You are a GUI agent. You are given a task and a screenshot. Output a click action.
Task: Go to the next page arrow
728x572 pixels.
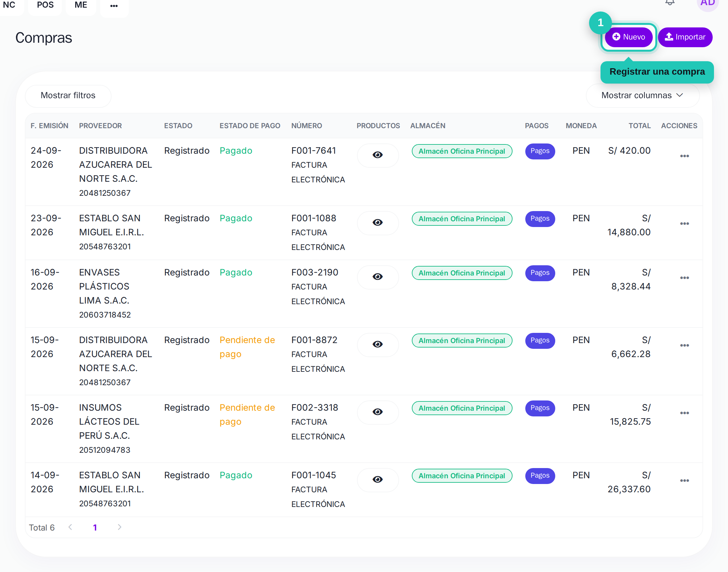[x=120, y=527]
